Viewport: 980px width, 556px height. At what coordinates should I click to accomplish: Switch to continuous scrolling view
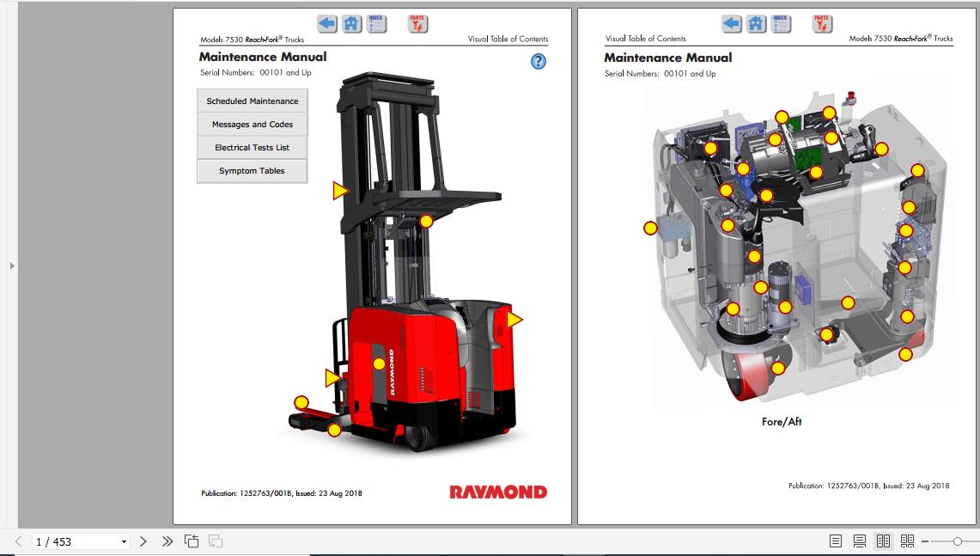[860, 541]
